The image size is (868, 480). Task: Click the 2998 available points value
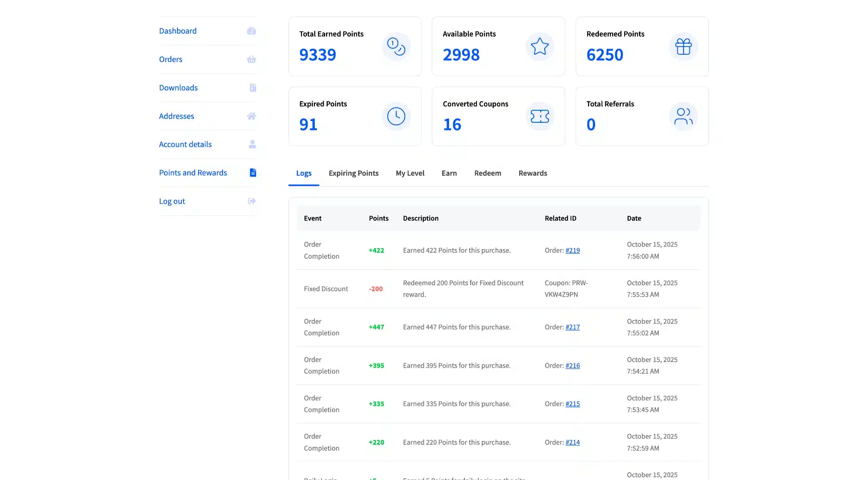click(461, 55)
